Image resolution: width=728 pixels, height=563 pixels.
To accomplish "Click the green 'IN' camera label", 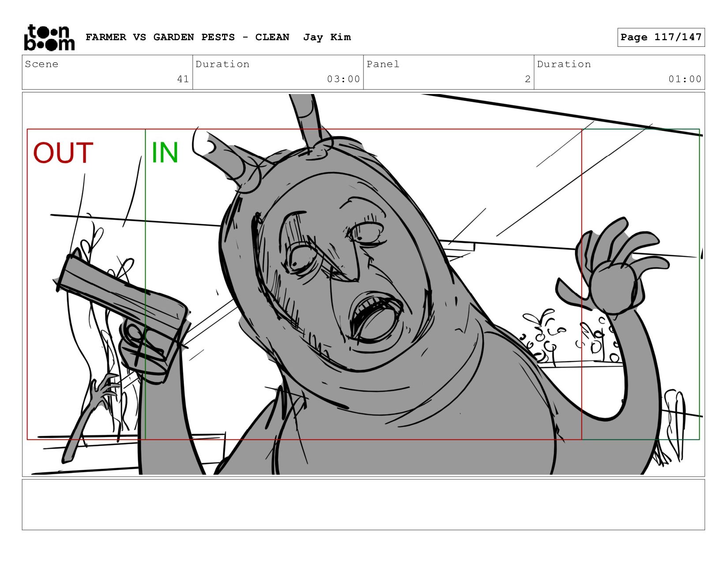I will (x=165, y=153).
